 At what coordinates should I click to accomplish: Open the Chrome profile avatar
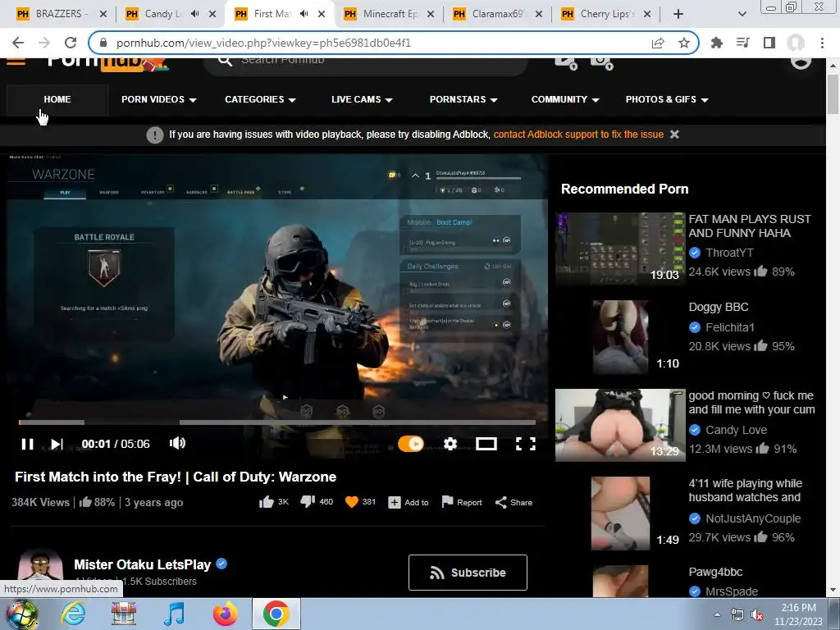point(796,43)
